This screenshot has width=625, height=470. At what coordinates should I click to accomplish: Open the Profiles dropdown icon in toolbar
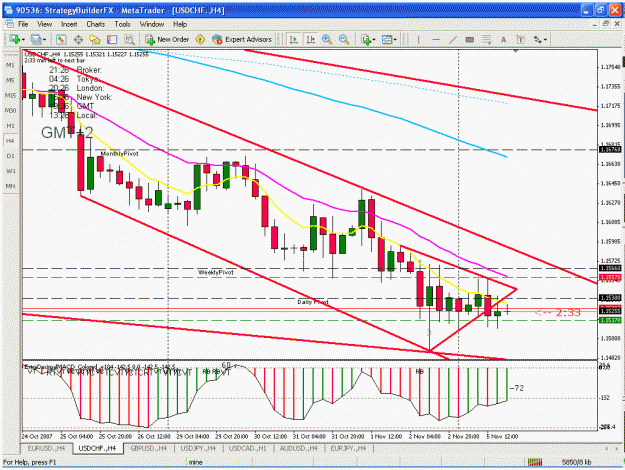[x=38, y=39]
